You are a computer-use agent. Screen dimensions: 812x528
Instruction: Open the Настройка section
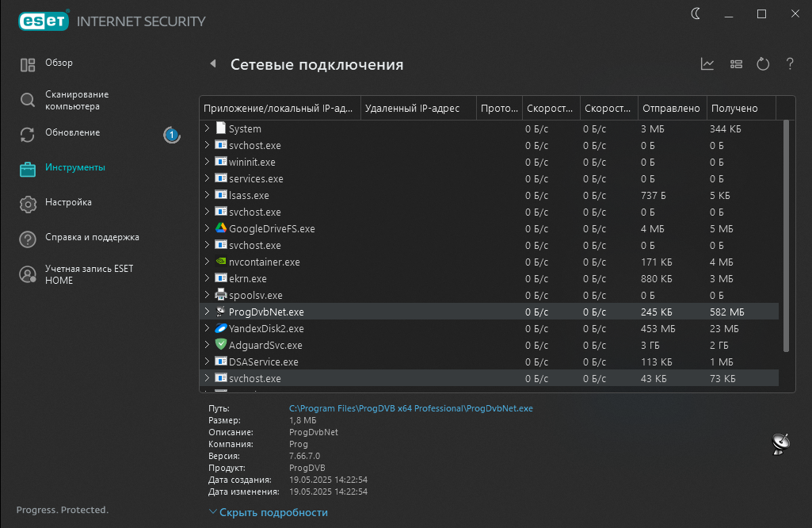tap(68, 202)
